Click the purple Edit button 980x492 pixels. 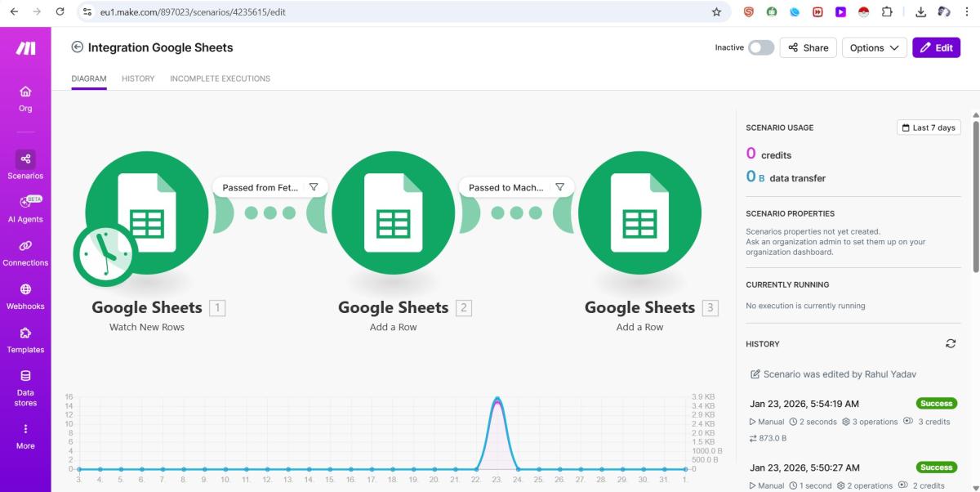coord(936,48)
